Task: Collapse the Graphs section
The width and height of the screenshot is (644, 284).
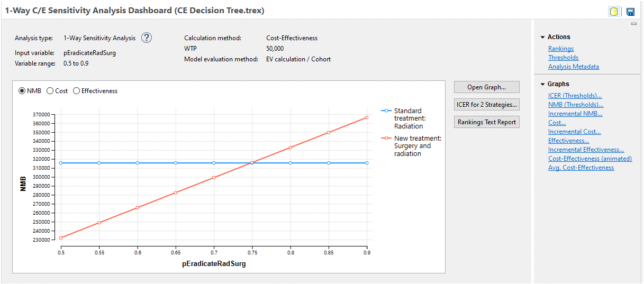Action: click(x=542, y=84)
